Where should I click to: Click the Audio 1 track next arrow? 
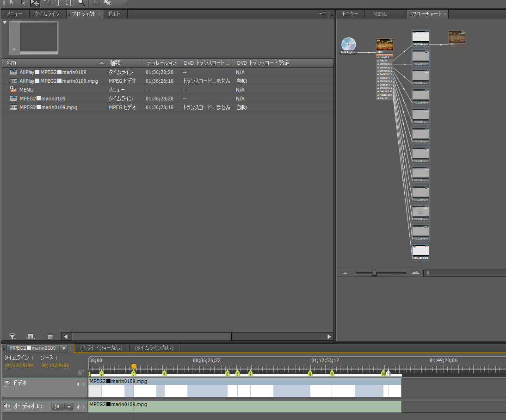pos(84,407)
